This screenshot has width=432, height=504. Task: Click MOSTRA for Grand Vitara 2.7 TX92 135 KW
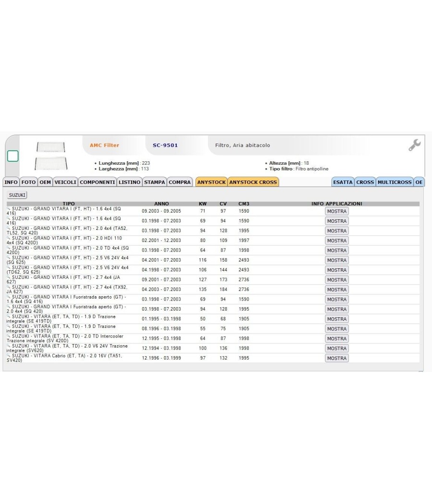click(x=337, y=289)
